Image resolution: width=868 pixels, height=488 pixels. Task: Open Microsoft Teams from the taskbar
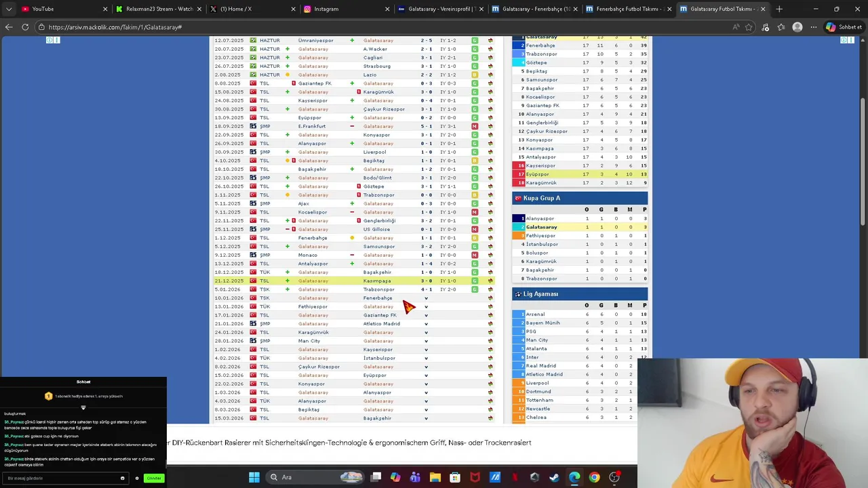[415, 477]
